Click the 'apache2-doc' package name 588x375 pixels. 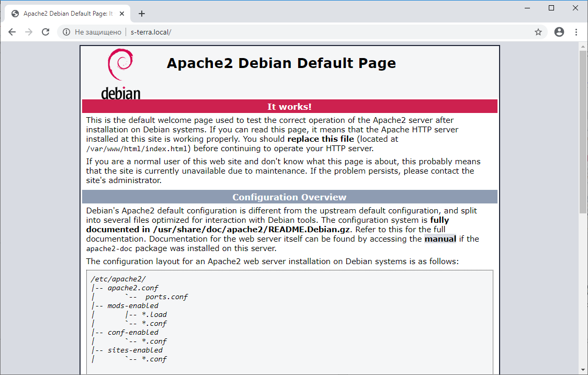click(109, 248)
